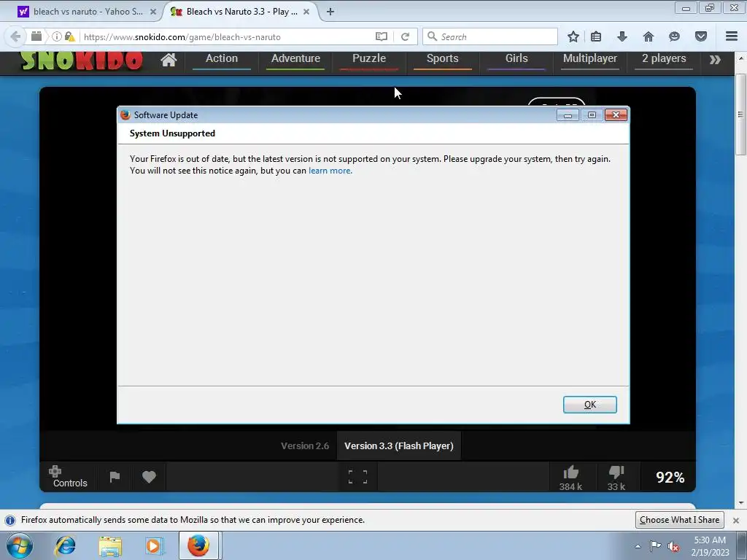Click OK in Software Update dialog
The image size is (747, 560).
589,404
